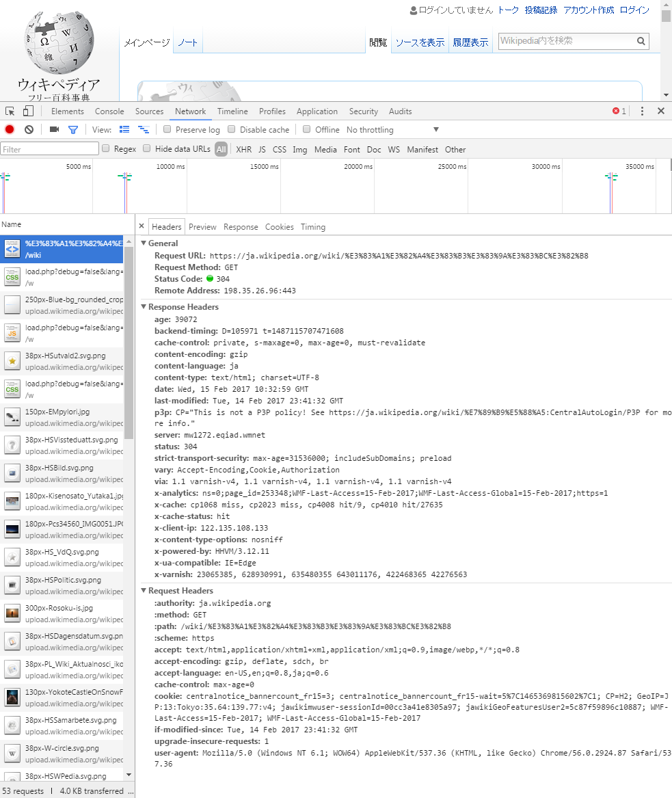Enable the Preserve log checkbox
Screen dimensions: 672x798
coord(167,129)
